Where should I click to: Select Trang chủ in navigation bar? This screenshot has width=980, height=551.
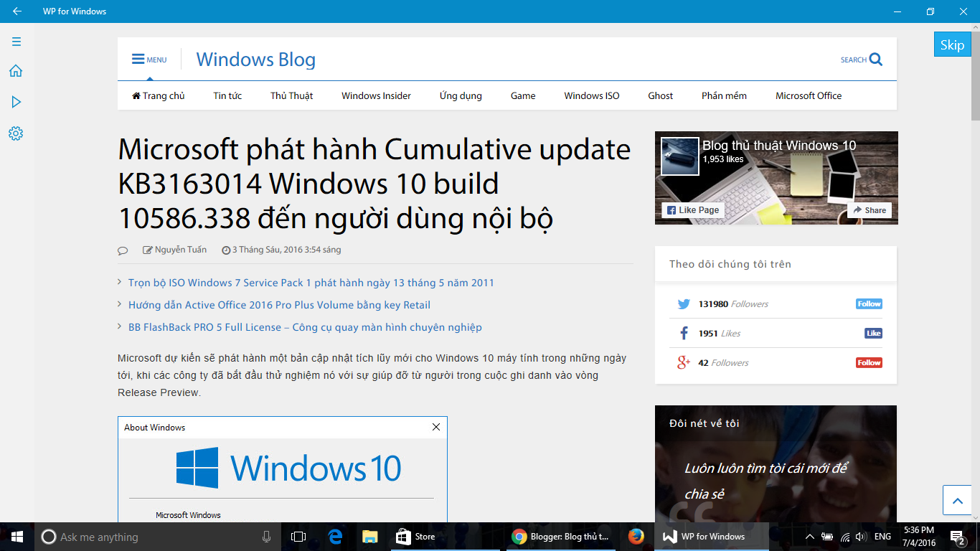click(x=159, y=95)
